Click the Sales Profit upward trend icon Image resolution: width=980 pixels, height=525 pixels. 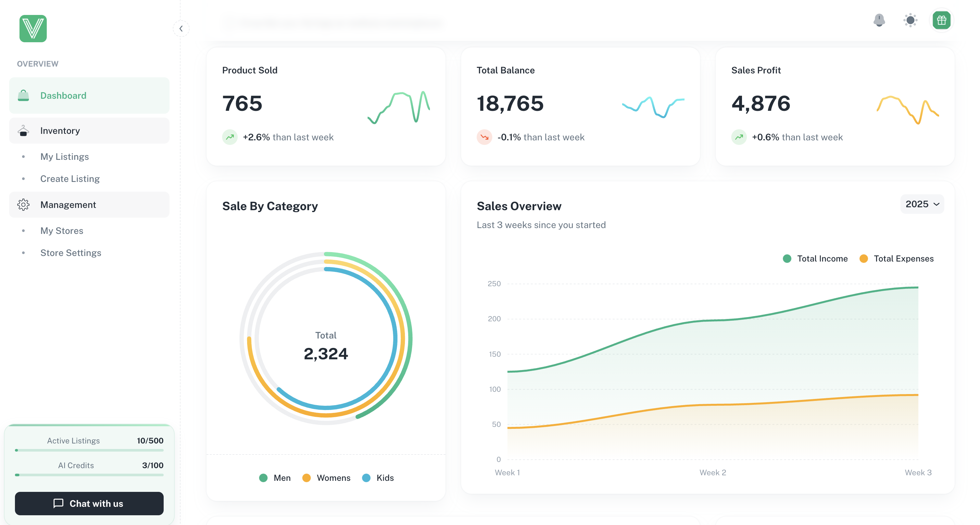point(739,137)
